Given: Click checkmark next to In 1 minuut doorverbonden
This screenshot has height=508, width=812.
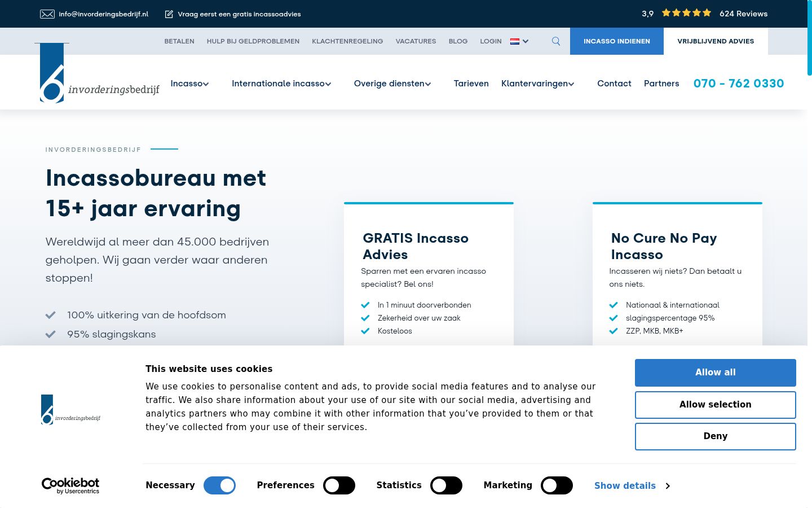Looking at the screenshot, I should click(x=365, y=305).
